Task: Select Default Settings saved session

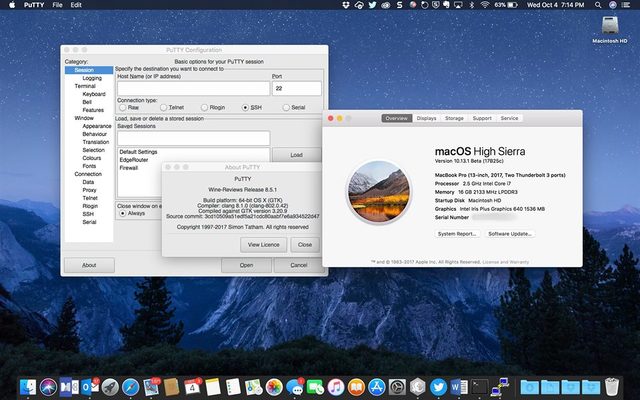Action: click(x=138, y=152)
